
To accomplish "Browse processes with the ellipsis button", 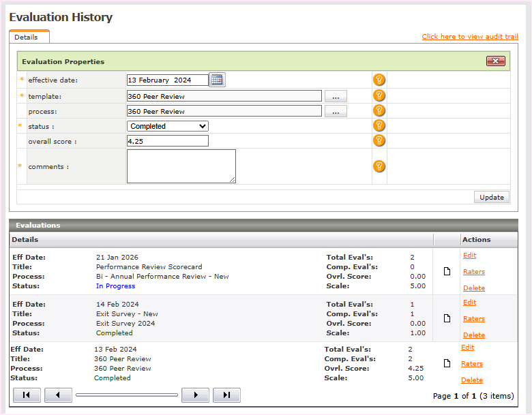I will [x=336, y=111].
